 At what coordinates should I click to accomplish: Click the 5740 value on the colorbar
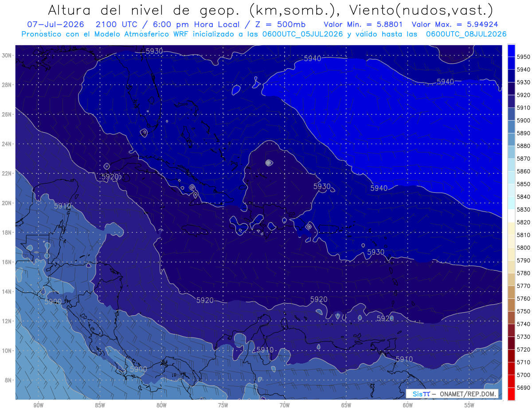click(x=524, y=324)
